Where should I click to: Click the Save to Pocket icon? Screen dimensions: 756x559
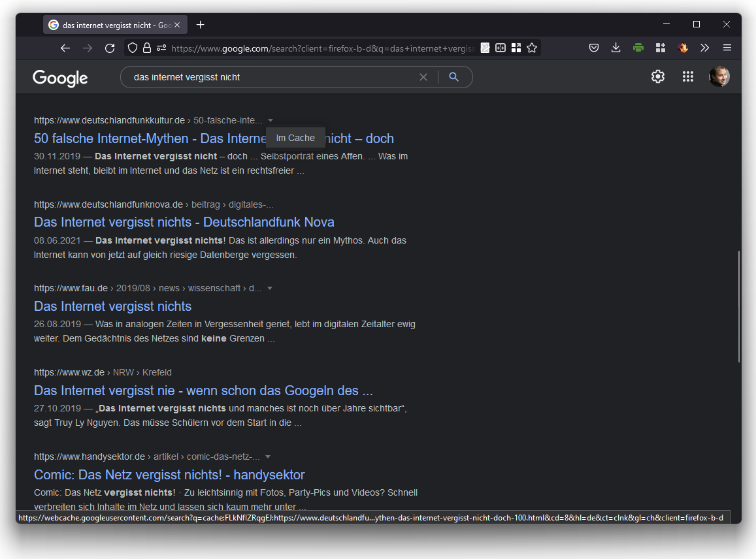click(594, 48)
